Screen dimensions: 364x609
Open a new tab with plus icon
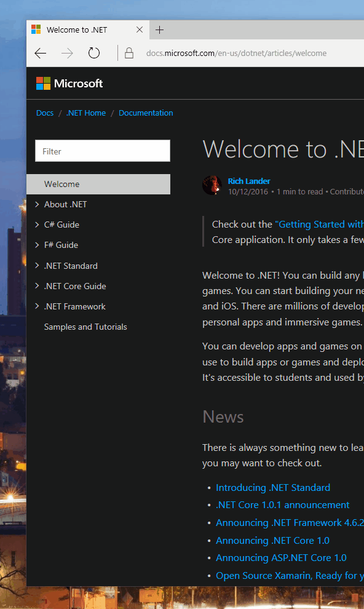pyautogui.click(x=159, y=30)
